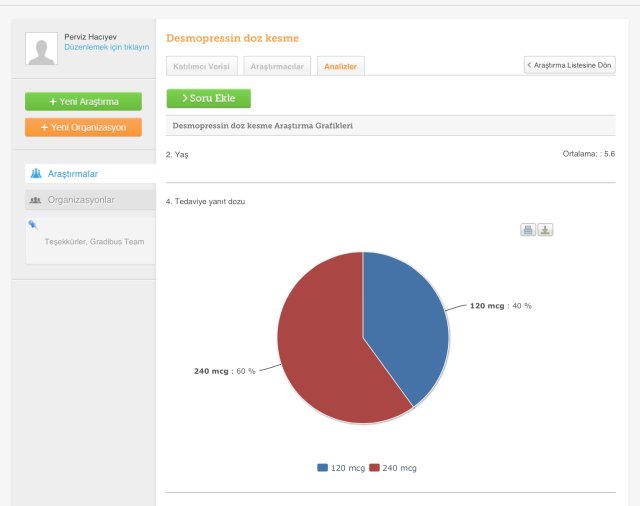Click the Araştırmalar sidebar icon
Image resolution: width=640 pixels, height=506 pixels.
[36, 174]
